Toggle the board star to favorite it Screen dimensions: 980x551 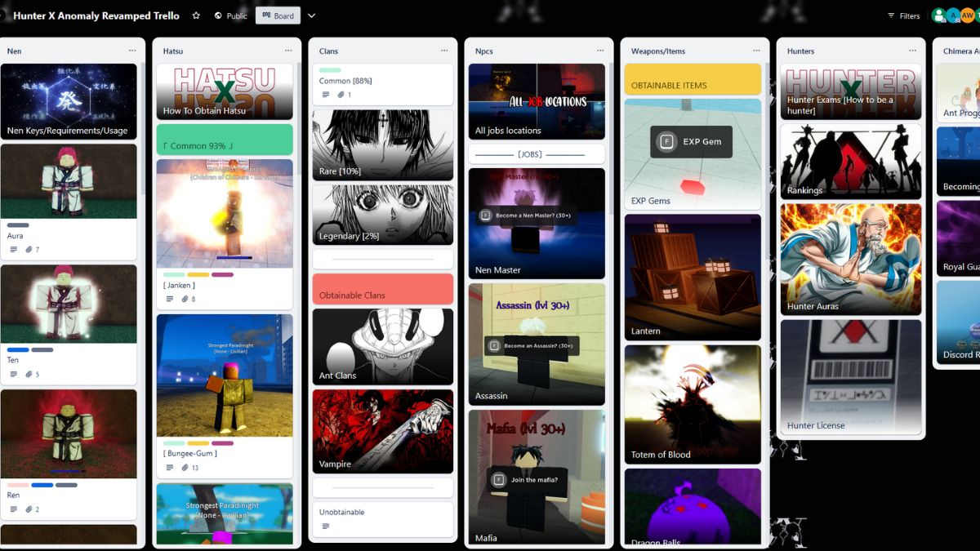click(195, 15)
